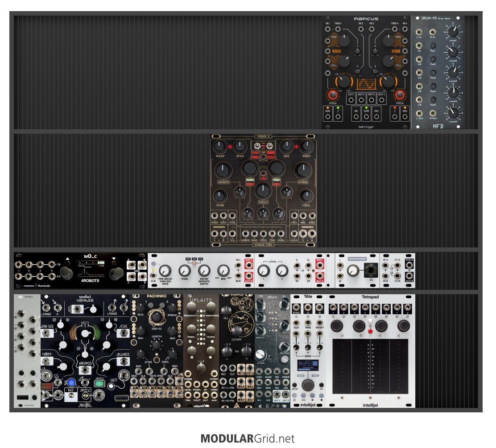Open the MODULARGrid.net logo link
The width and height of the screenshot is (496, 448).
click(x=248, y=439)
